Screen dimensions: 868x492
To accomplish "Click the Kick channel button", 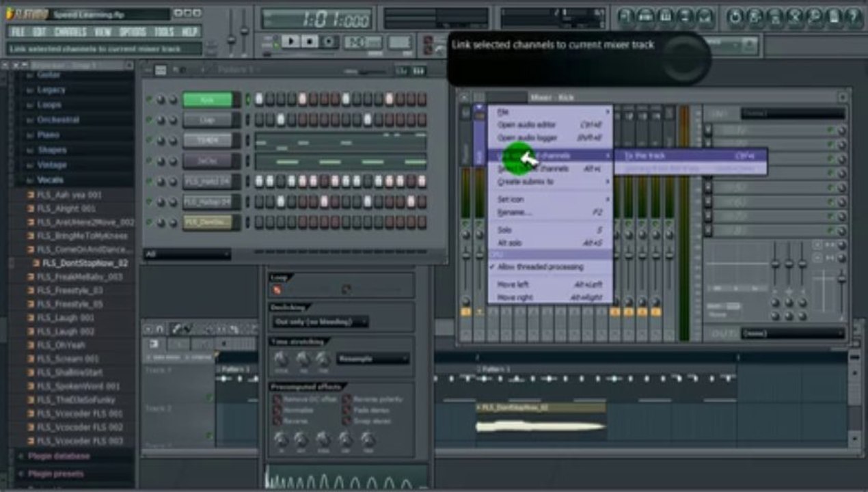I will [x=207, y=100].
